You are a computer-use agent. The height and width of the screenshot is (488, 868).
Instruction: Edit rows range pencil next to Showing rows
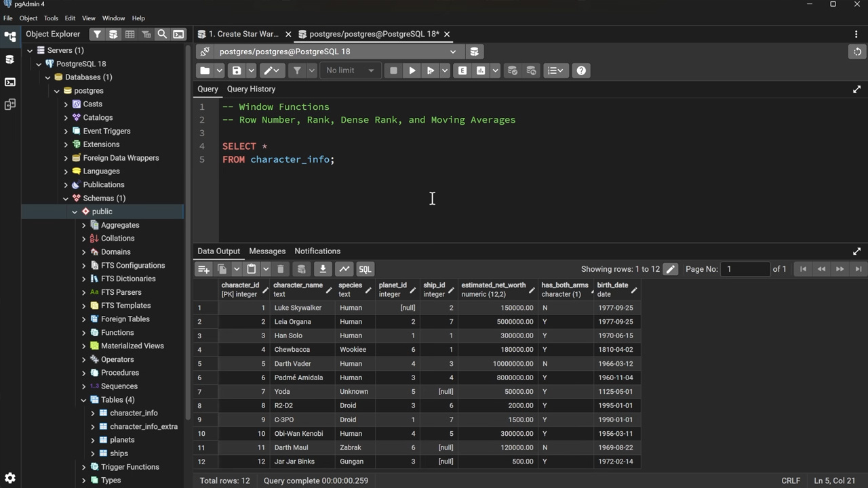coord(670,269)
